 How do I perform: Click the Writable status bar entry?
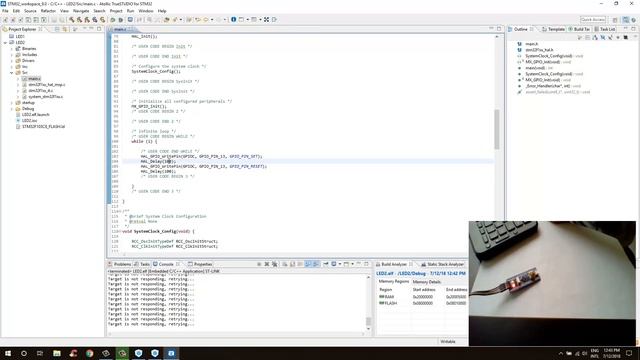pyautogui.click(x=448, y=342)
